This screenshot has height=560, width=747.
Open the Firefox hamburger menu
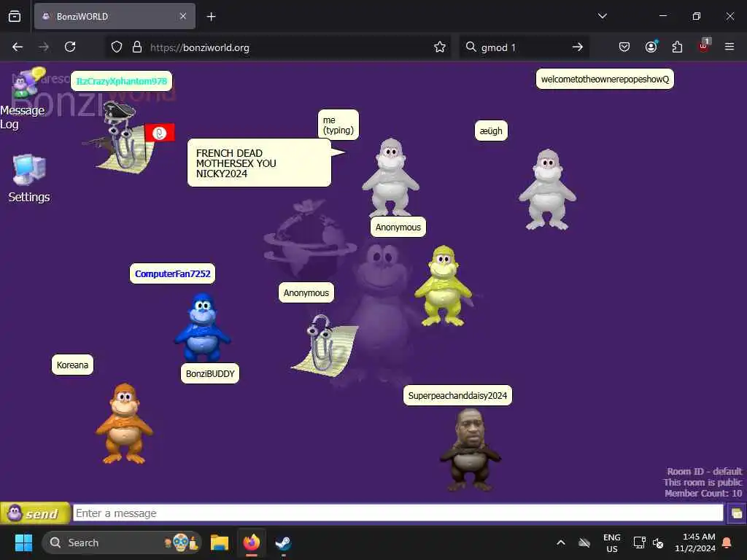tap(729, 47)
